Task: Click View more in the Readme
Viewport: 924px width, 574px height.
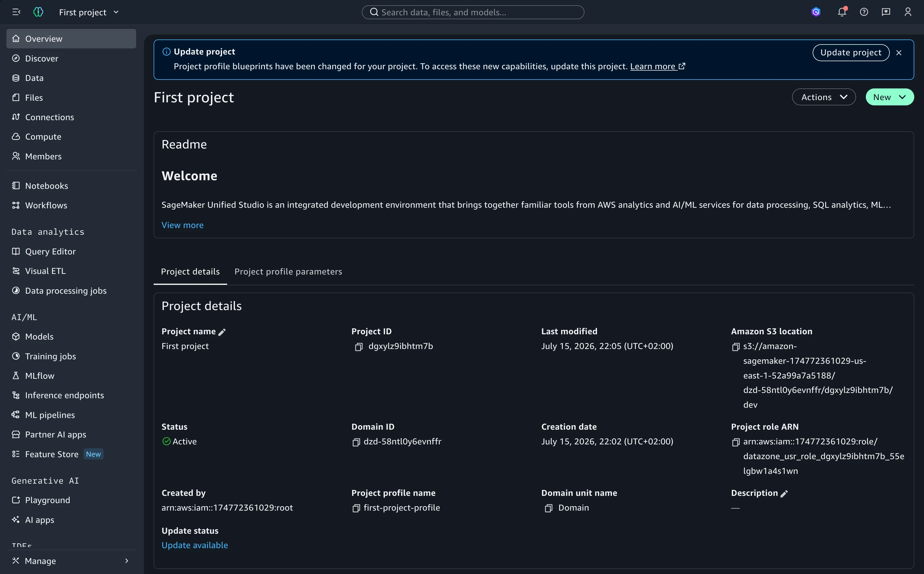Action: (182, 225)
